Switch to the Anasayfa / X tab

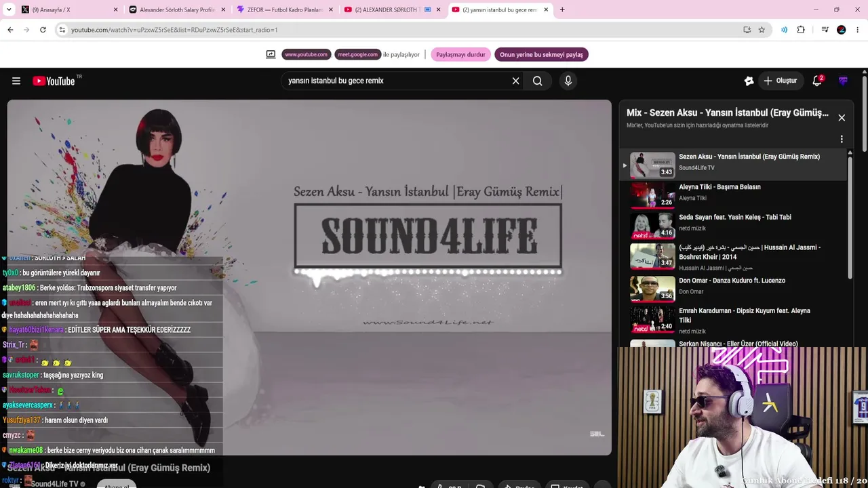[x=68, y=9]
